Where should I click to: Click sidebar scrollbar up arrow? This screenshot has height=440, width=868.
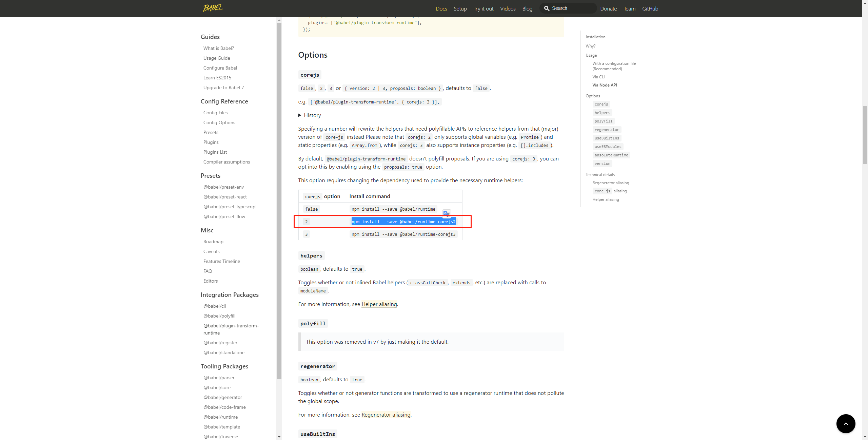[x=279, y=20]
